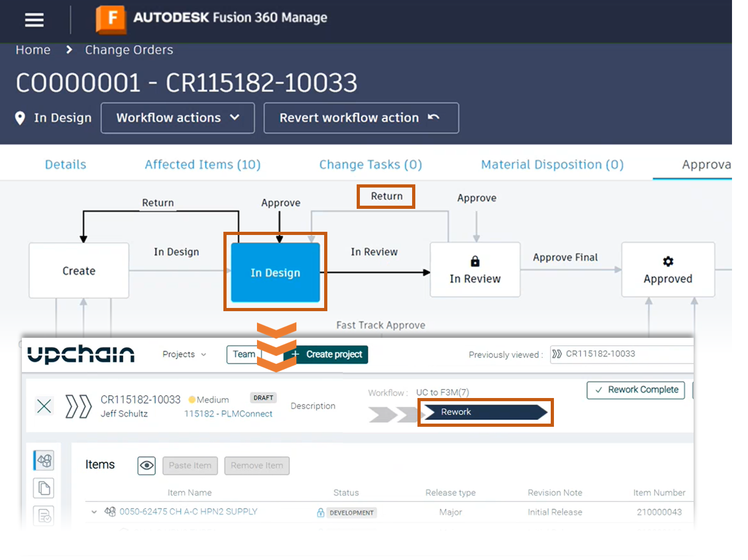
Task: Click the lock icon on In Review state
Action: pyautogui.click(x=474, y=261)
